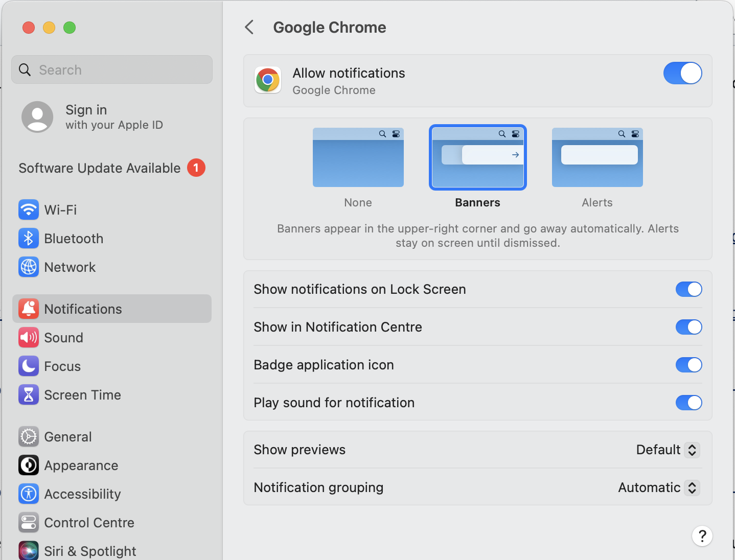
Task: Select the Network globe icon
Action: [29, 267]
